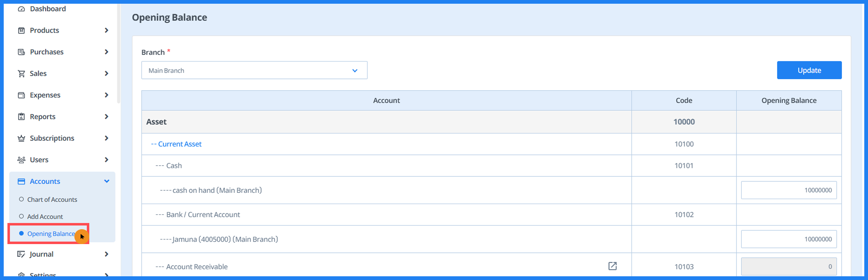Follow the Current Asset link

tap(179, 144)
